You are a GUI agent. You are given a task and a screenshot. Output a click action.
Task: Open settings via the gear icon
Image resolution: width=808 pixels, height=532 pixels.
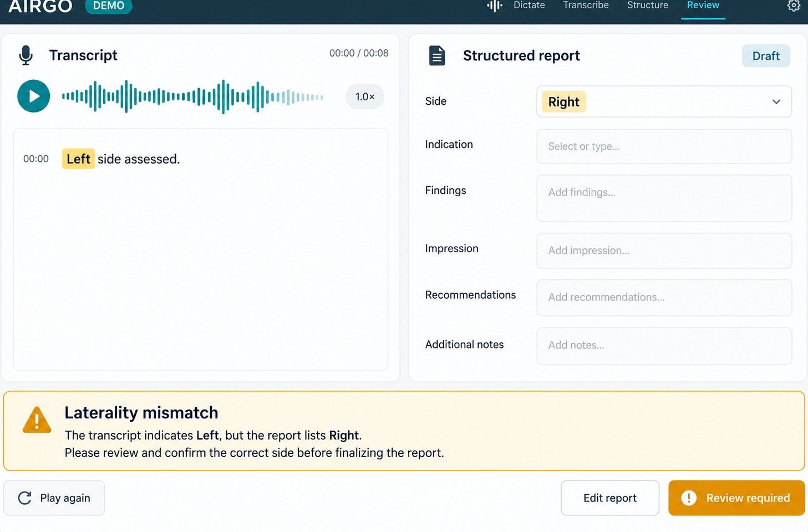(794, 6)
